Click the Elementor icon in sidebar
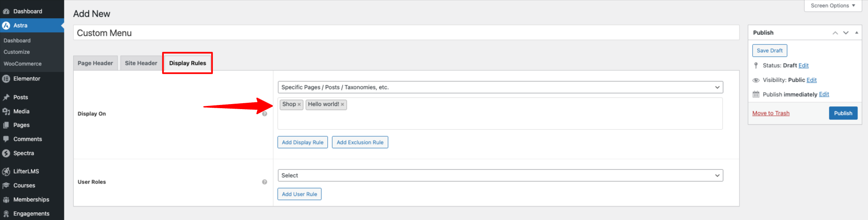Image resolution: width=868 pixels, height=220 pixels. click(6, 79)
